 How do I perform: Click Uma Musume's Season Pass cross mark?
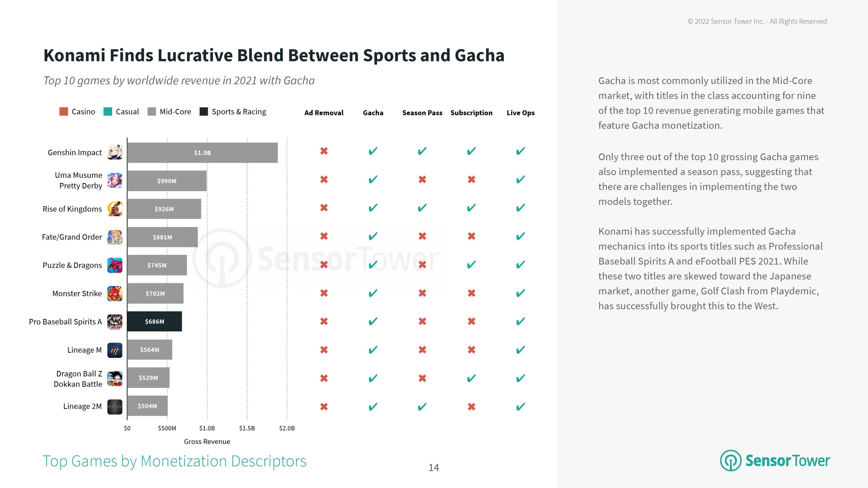tap(422, 179)
